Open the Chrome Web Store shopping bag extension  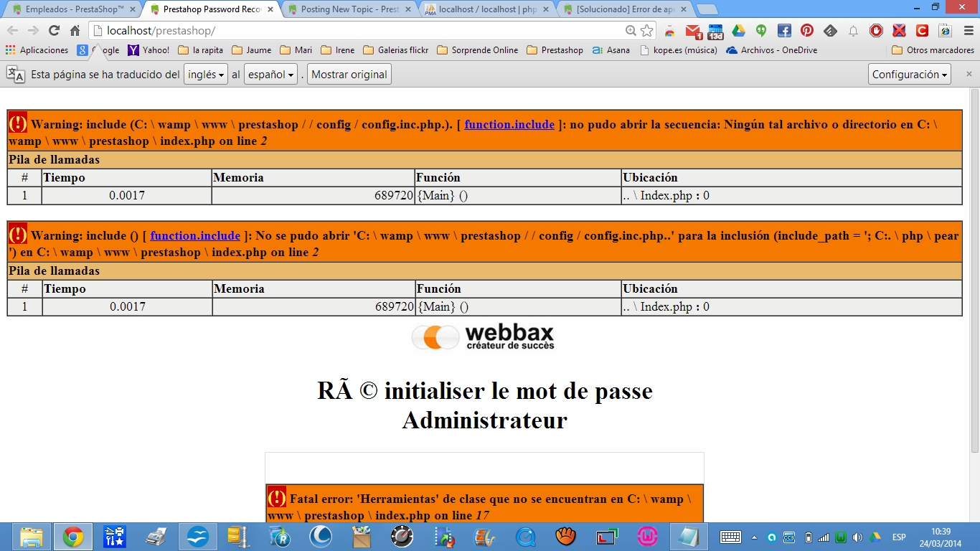(x=669, y=31)
